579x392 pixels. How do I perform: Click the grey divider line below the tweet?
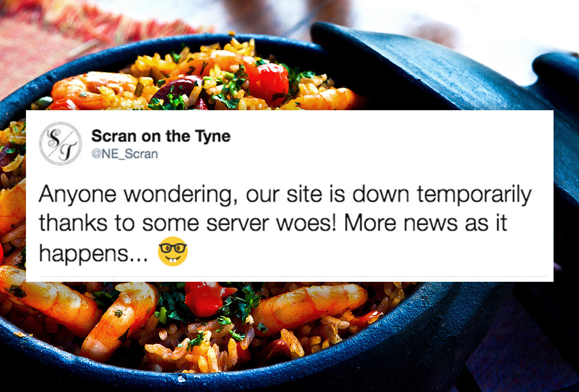pos(293,276)
